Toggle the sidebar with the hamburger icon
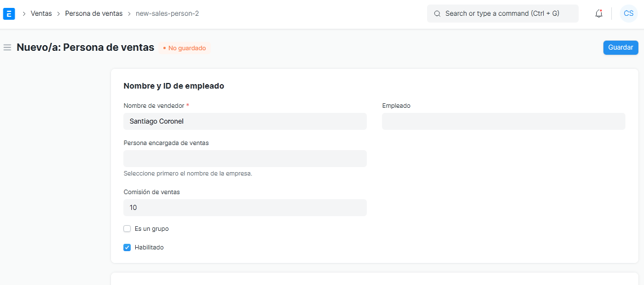The height and width of the screenshot is (285, 644). tap(7, 48)
